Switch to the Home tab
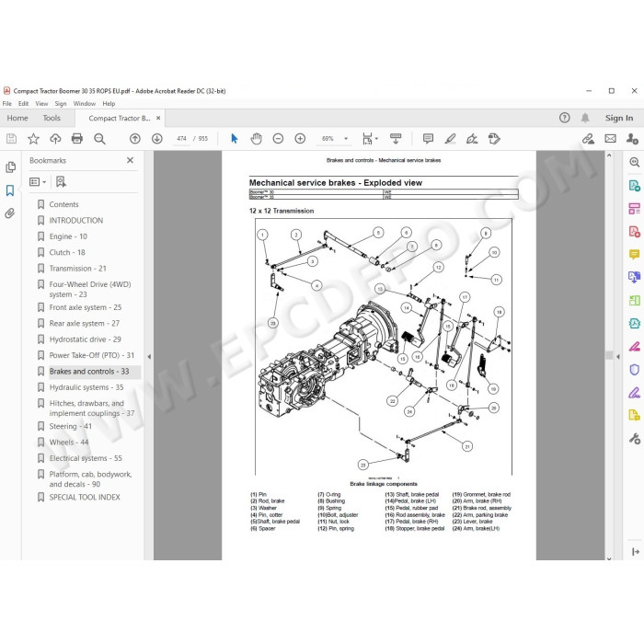The image size is (644, 644). coord(17,118)
